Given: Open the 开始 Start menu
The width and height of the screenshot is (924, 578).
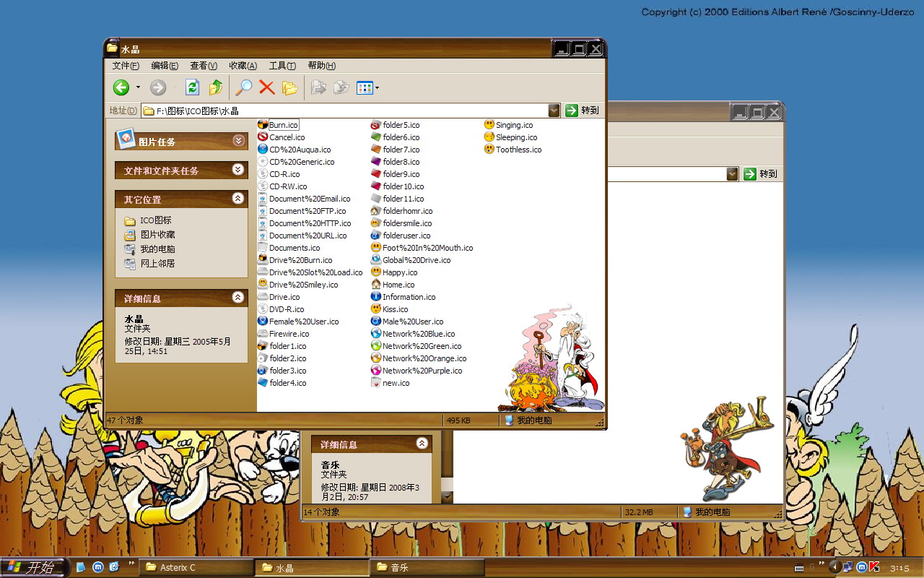Looking at the screenshot, I should click(35, 567).
